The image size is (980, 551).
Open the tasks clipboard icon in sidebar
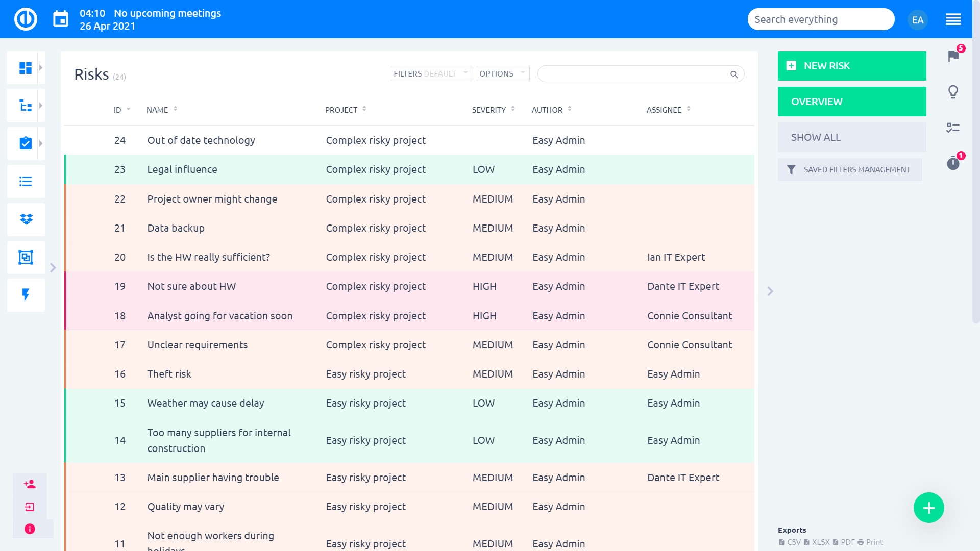pos(25,143)
